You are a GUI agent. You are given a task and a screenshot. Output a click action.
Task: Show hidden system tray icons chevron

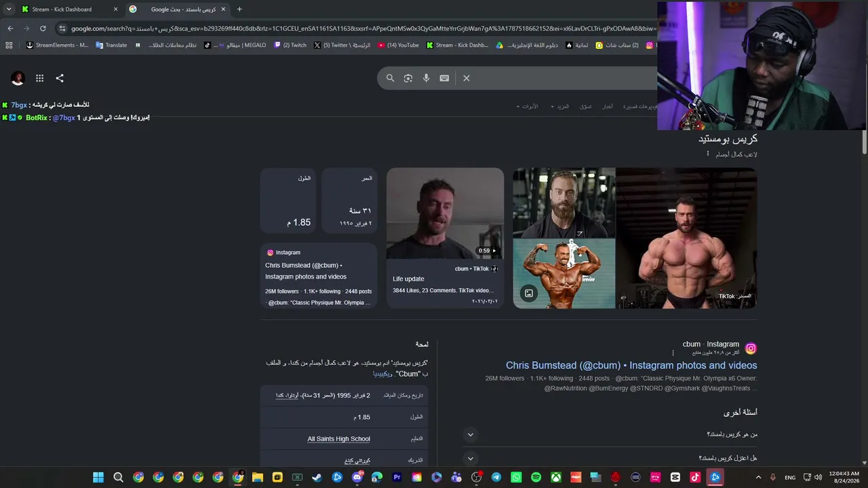758,477
